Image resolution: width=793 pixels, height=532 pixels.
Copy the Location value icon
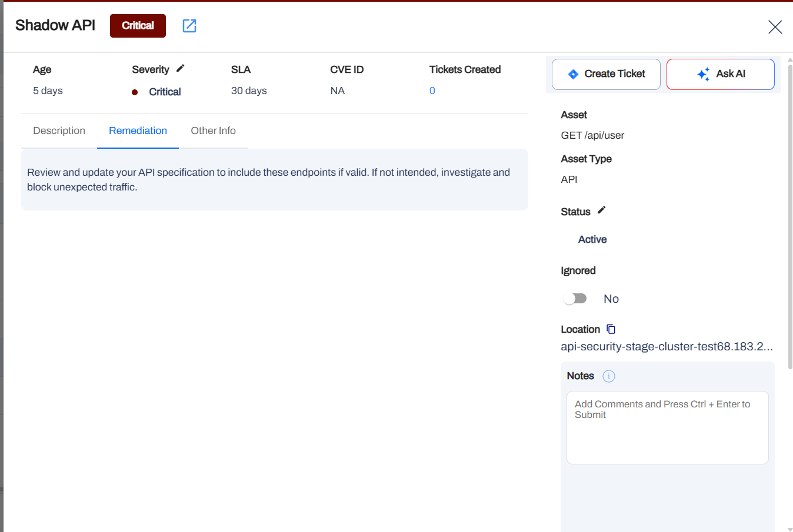pos(611,329)
